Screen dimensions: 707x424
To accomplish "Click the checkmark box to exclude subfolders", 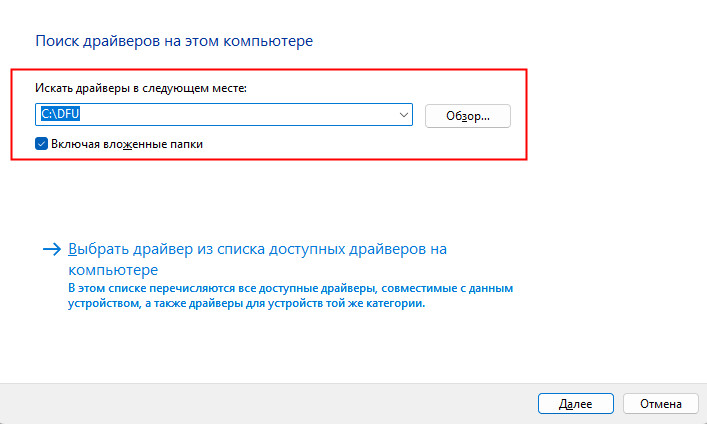I will (x=41, y=144).
